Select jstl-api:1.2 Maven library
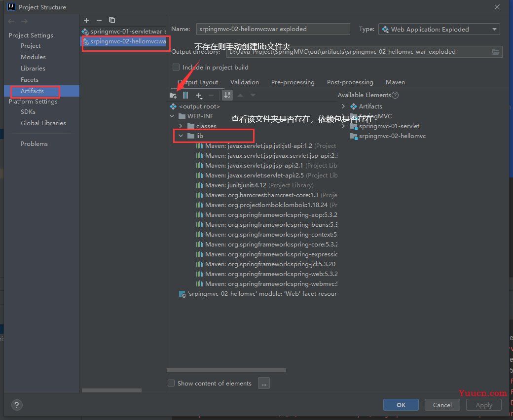This screenshot has height=420, width=513. 266,146
